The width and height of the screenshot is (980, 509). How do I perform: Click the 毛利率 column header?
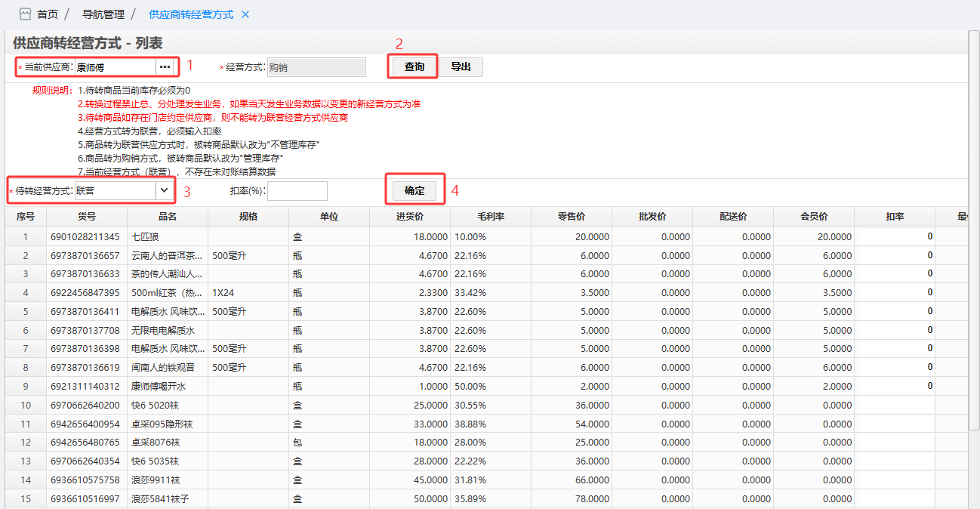pyautogui.click(x=491, y=217)
